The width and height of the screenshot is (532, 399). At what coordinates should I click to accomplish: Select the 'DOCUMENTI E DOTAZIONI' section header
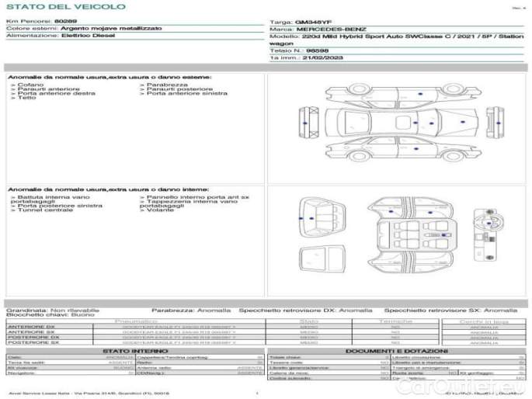point(397,351)
